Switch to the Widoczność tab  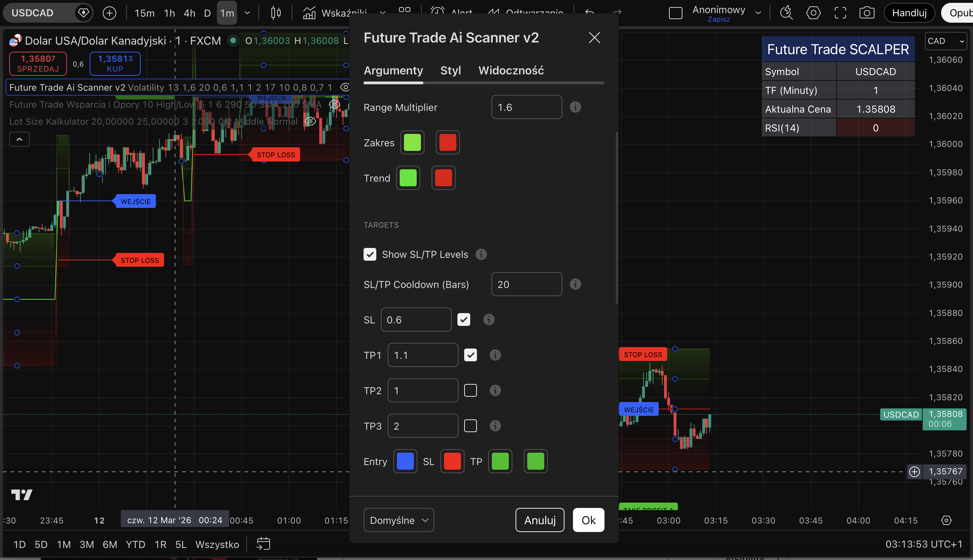point(511,70)
